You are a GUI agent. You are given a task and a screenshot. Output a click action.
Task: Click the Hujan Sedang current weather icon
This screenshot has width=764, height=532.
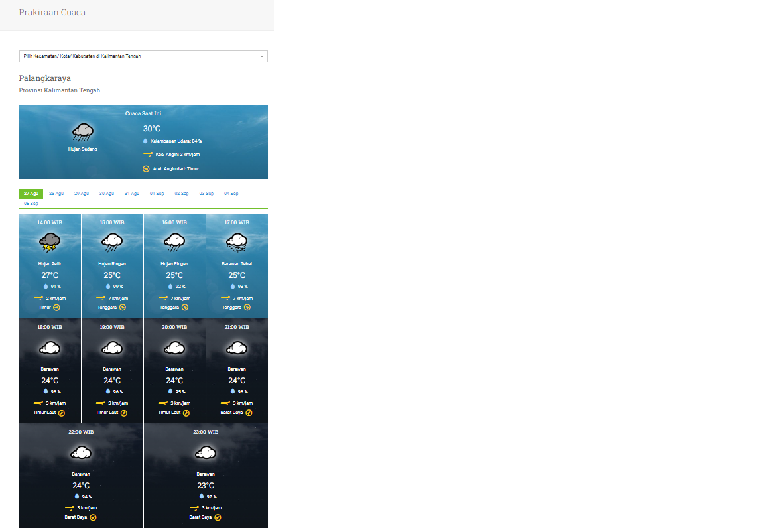coord(83,132)
